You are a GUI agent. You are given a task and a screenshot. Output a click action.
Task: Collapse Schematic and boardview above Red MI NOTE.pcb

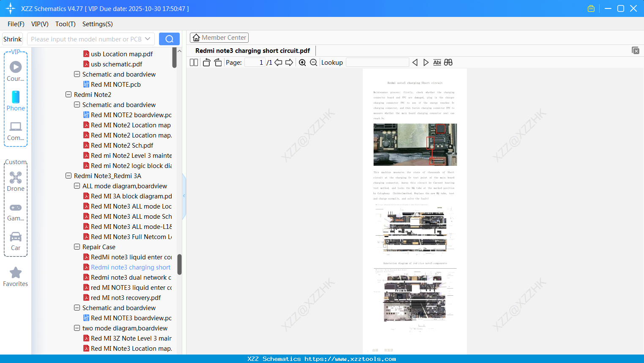coord(77,74)
